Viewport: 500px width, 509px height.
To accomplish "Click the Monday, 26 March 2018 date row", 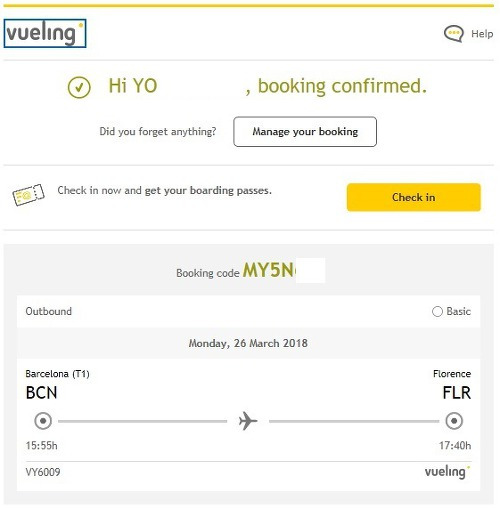I will pos(248,343).
